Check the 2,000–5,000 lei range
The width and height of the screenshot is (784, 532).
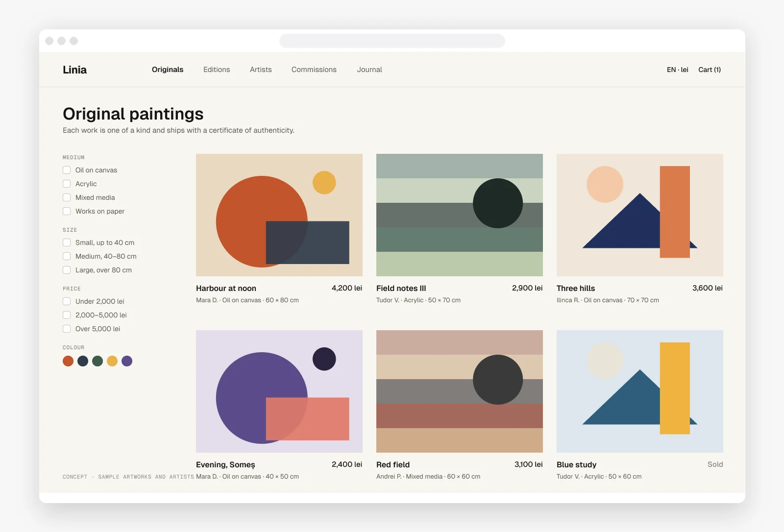67,315
